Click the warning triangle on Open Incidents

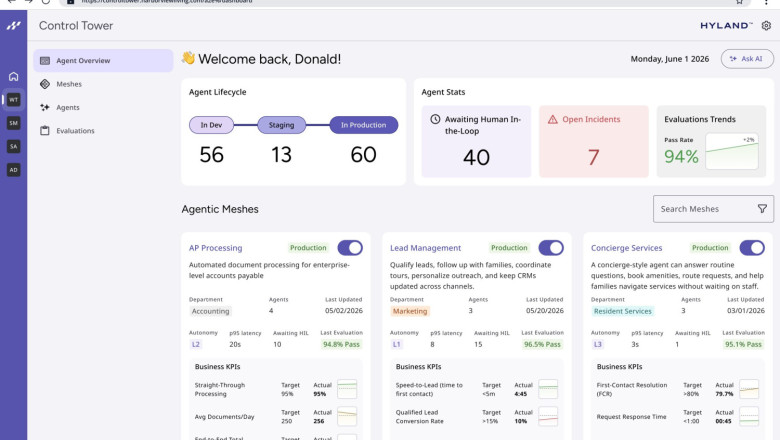click(x=553, y=119)
